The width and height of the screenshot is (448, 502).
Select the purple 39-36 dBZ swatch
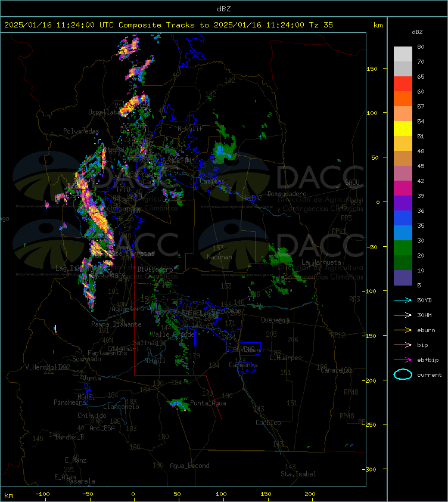(403, 203)
